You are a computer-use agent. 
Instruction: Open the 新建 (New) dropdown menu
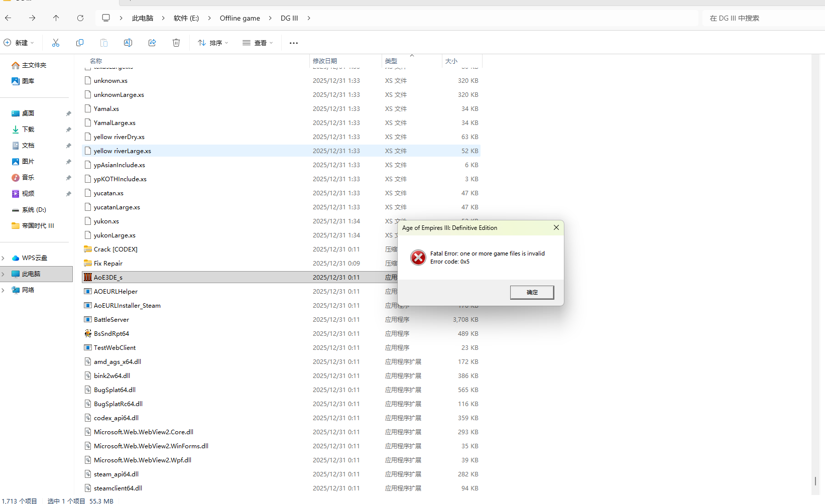pyautogui.click(x=19, y=43)
